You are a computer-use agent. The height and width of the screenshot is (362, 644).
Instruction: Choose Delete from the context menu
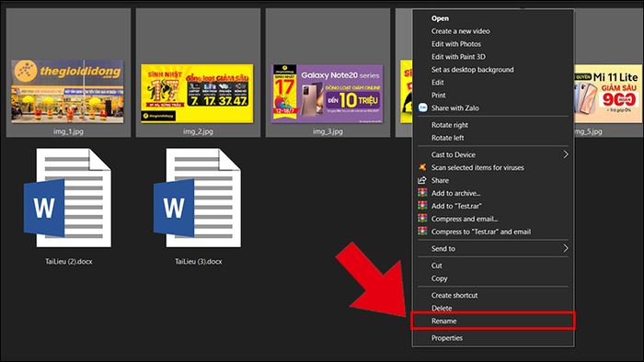(493, 308)
